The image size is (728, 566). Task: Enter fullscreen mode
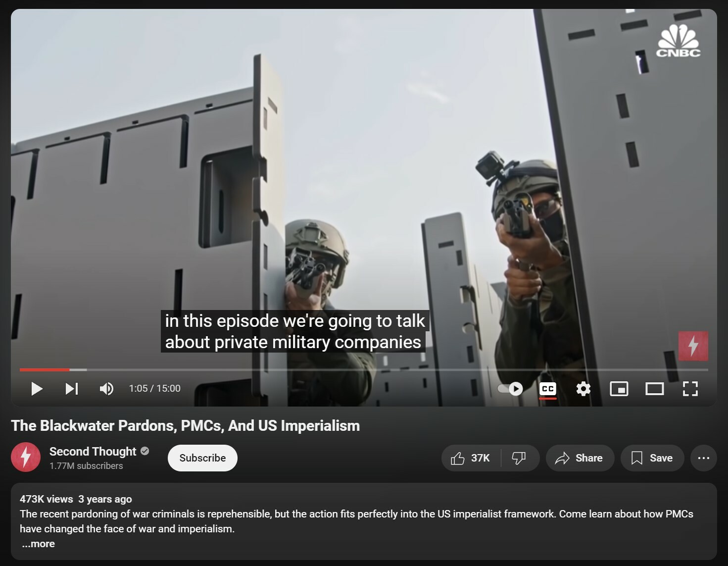pyautogui.click(x=690, y=389)
